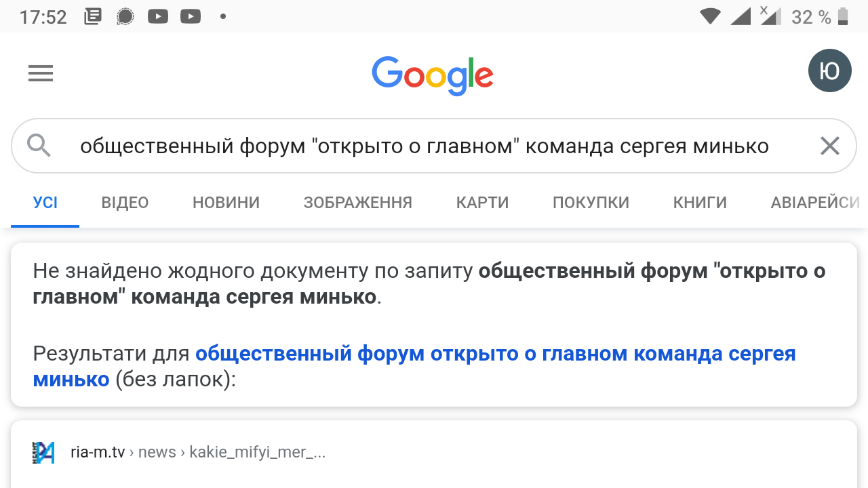868x488 pixels.
Task: Open the ЗОБРАЖЕННЯ tab
Action: tap(357, 202)
